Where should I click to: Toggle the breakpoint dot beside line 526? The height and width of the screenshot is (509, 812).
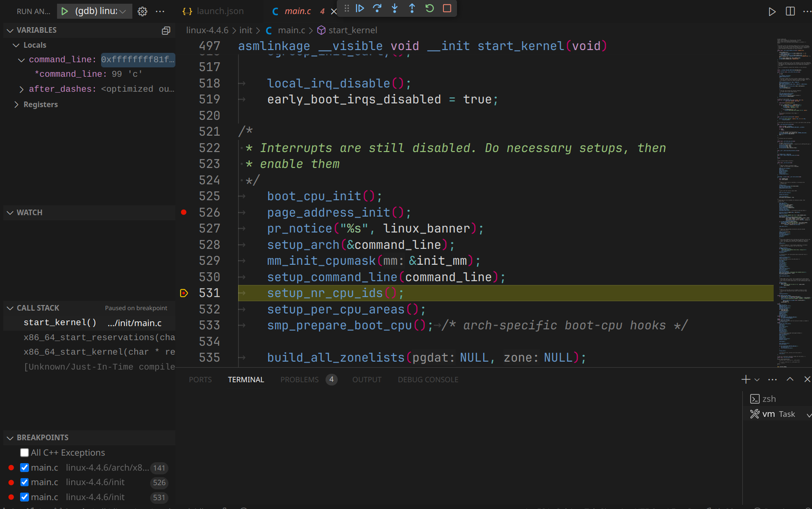183,212
